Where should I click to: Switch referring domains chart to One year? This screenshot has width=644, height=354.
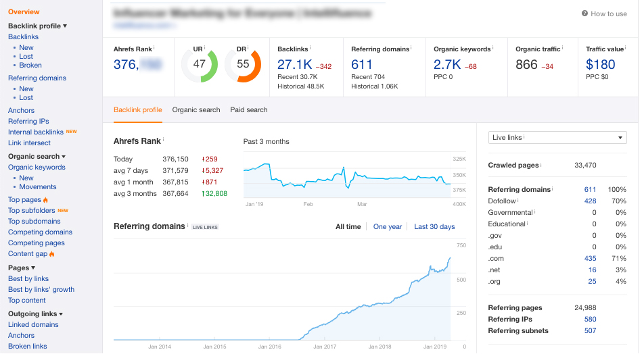(388, 227)
